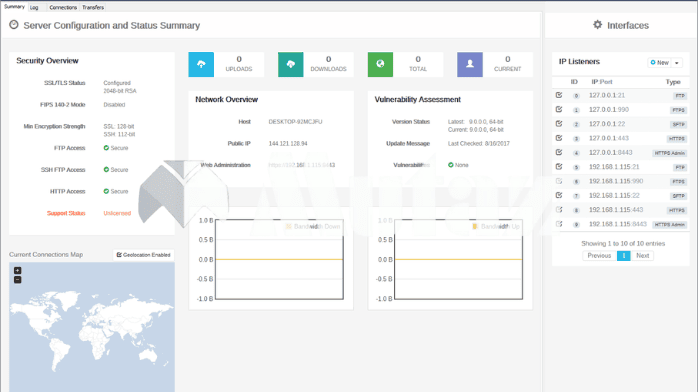Open the Web Administration link

tap(301, 165)
